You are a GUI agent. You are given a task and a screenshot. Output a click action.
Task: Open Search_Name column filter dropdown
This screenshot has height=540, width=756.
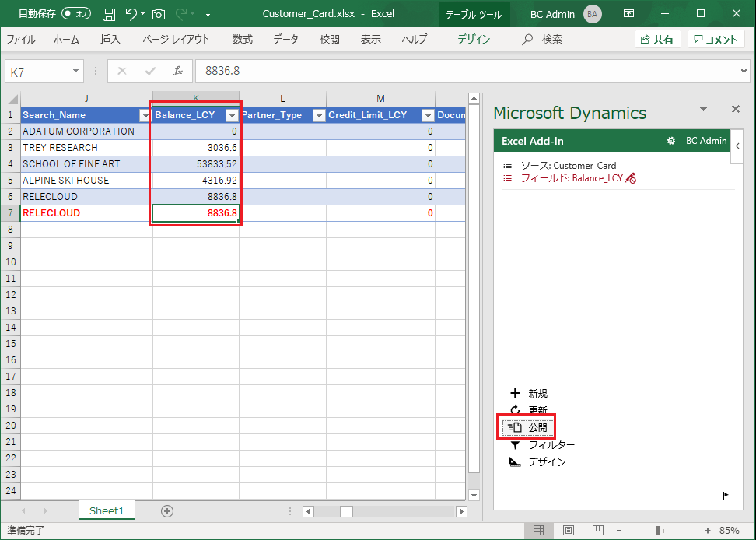pos(145,115)
